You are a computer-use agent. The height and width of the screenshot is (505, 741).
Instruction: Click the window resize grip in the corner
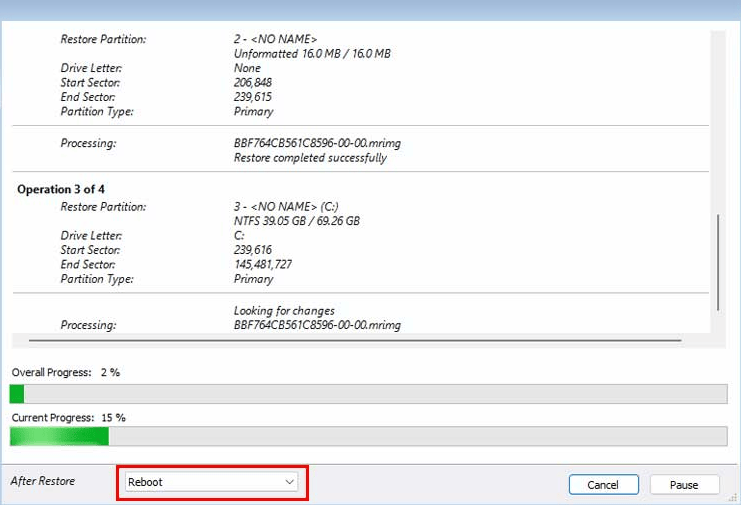[733, 497]
